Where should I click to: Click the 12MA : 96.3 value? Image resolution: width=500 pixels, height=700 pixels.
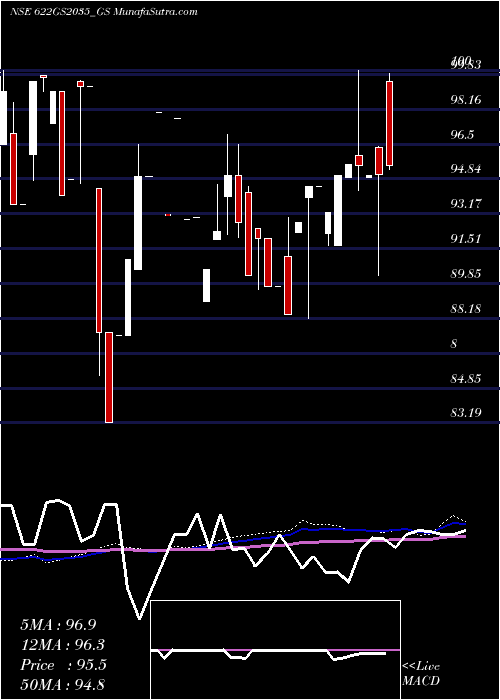tap(62, 645)
